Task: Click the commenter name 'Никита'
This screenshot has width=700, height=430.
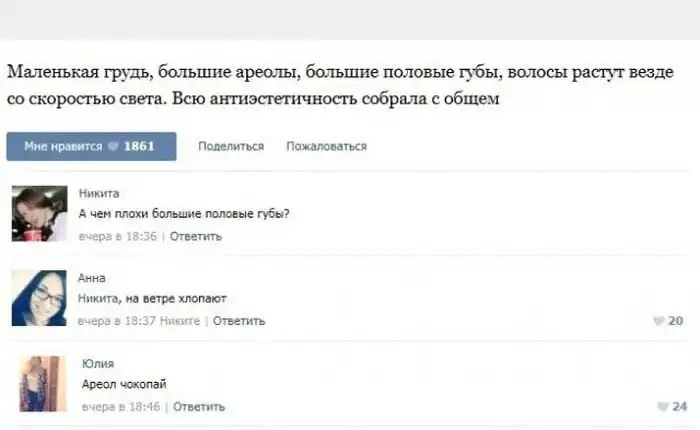Action: [93, 192]
